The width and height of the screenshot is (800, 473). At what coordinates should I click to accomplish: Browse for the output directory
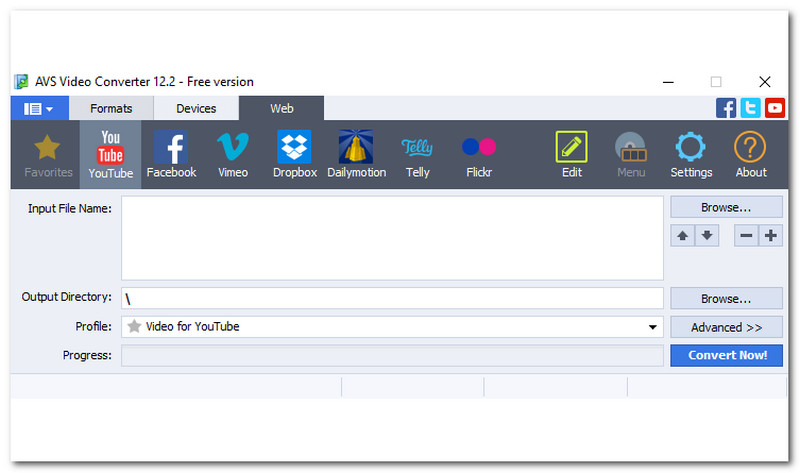(726, 298)
